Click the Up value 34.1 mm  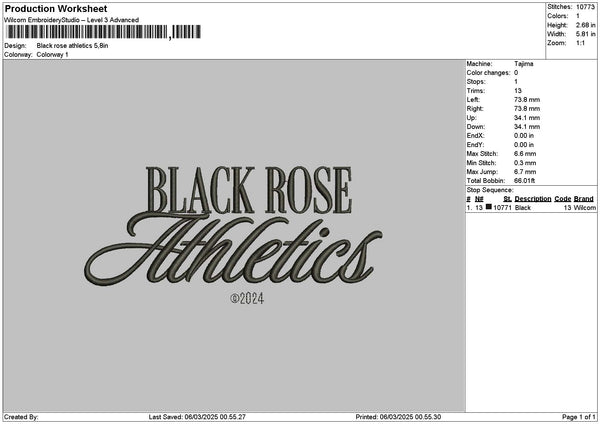pyautogui.click(x=527, y=118)
